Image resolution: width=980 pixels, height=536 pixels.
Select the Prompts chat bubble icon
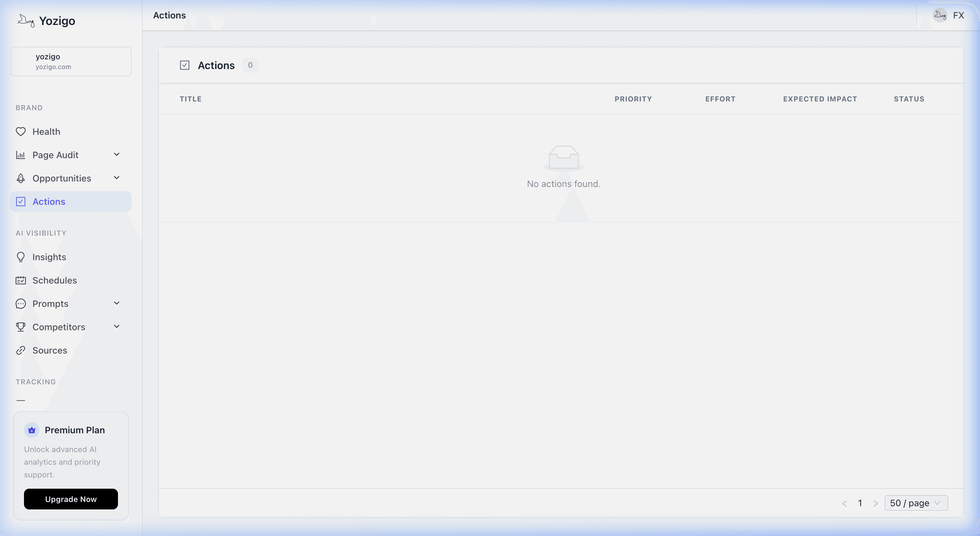click(21, 304)
